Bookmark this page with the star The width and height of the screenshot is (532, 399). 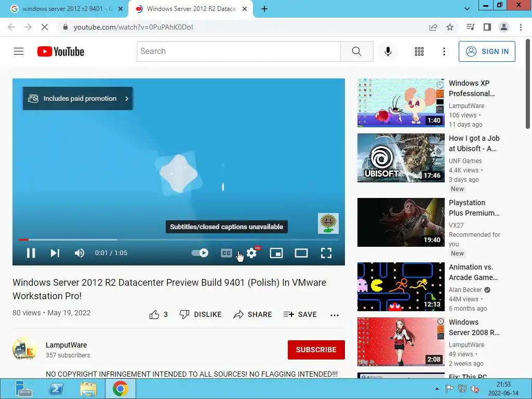point(450,27)
